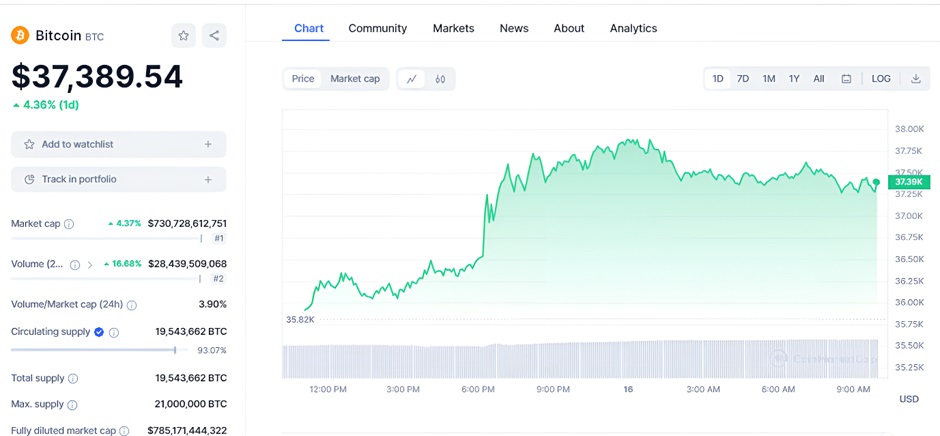Switch to the Analytics tab
Screen dimensions: 940x436
[x=633, y=28]
